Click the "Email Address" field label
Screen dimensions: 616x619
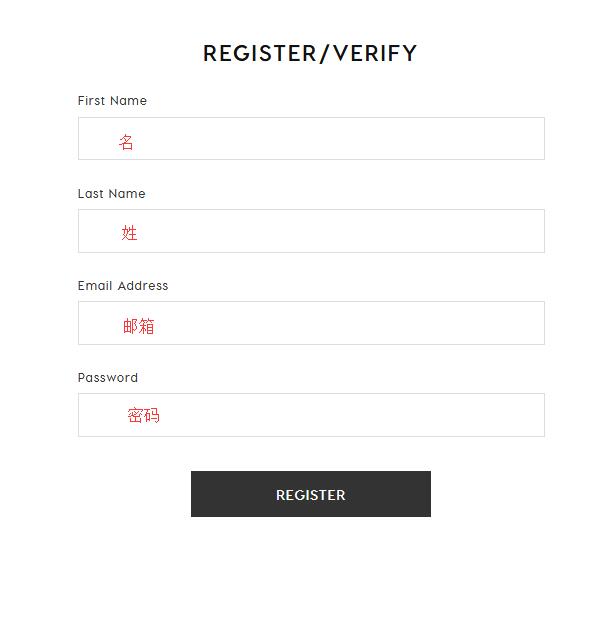[x=123, y=286]
